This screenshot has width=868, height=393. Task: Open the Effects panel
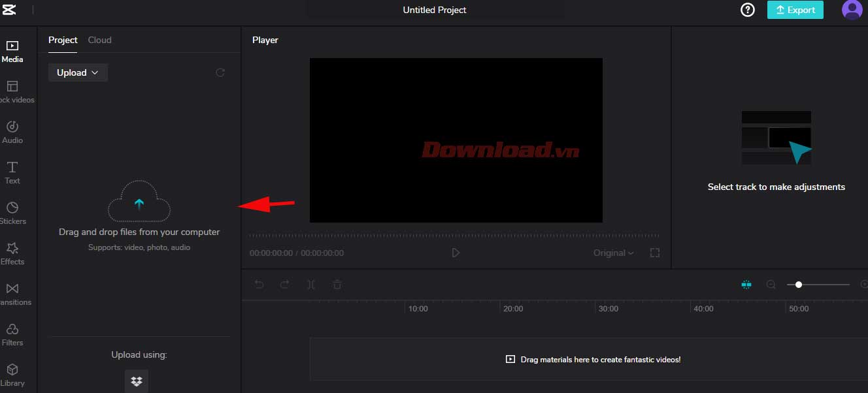[x=12, y=253]
